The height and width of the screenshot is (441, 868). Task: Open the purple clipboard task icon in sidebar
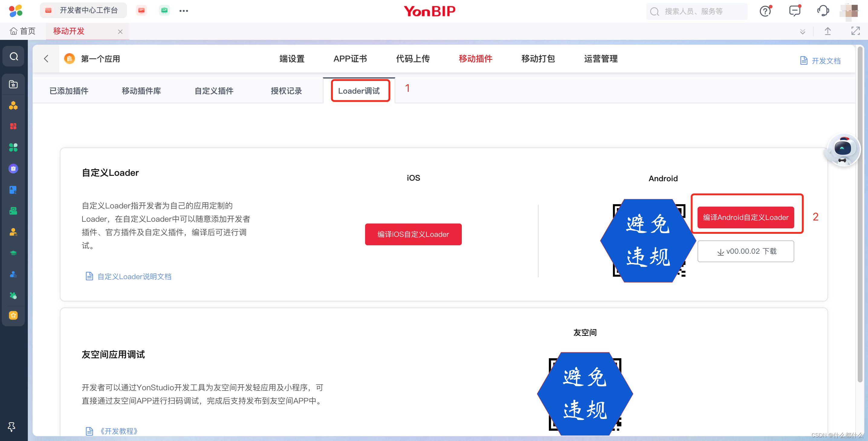click(x=13, y=168)
